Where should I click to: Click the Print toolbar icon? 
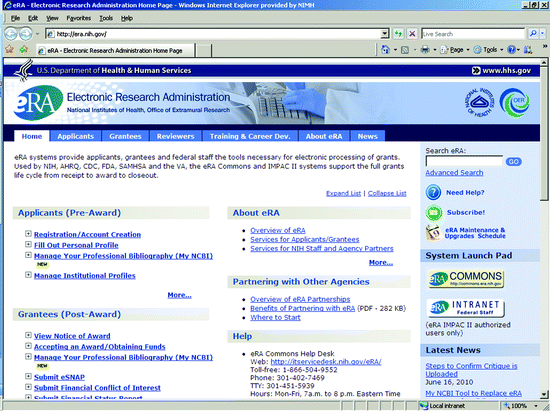point(425,50)
